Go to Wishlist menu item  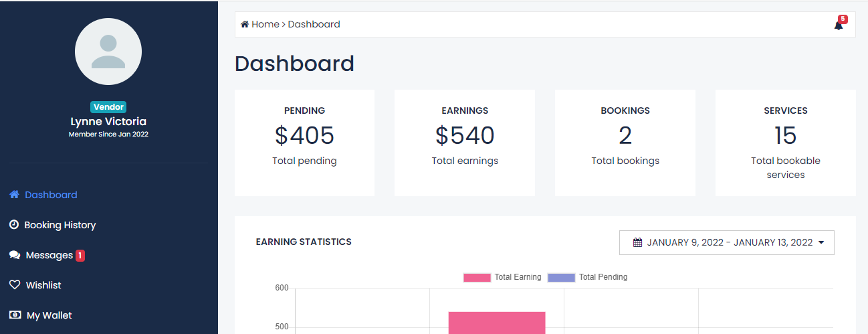coord(43,285)
